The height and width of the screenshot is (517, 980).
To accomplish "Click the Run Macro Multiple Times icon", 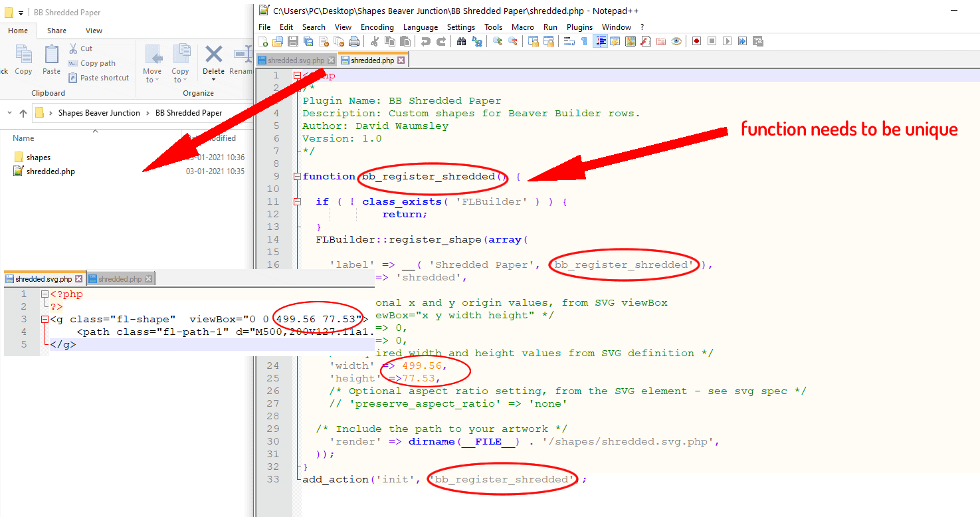I will [742, 41].
